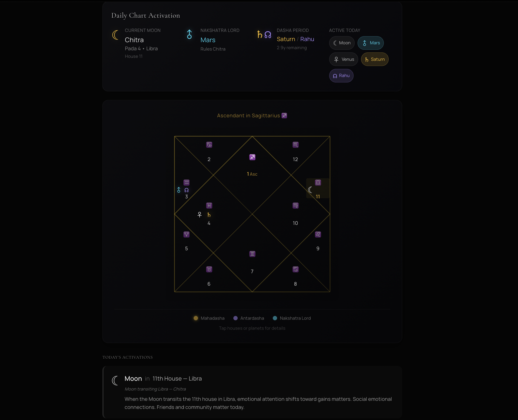The image size is (518, 420).
Task: Click the Libra sign icon in house 11
Action: pos(318,182)
